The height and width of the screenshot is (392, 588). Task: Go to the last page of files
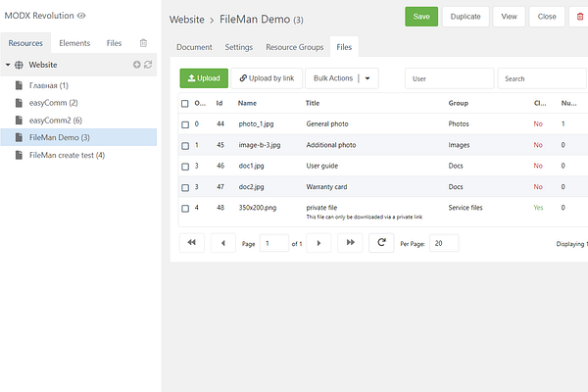[x=350, y=243]
